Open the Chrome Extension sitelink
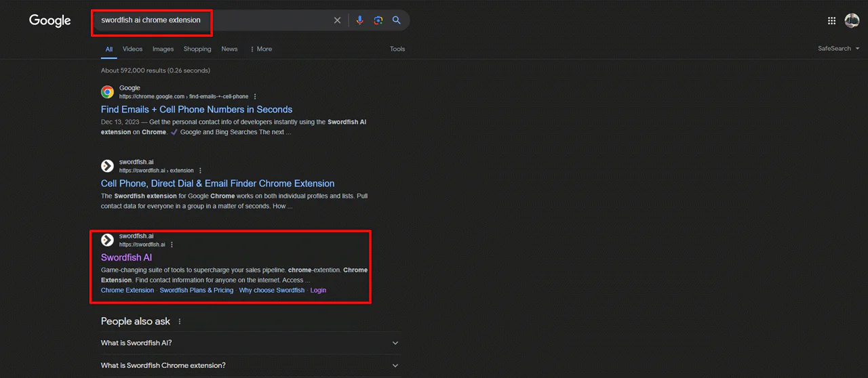 point(127,291)
